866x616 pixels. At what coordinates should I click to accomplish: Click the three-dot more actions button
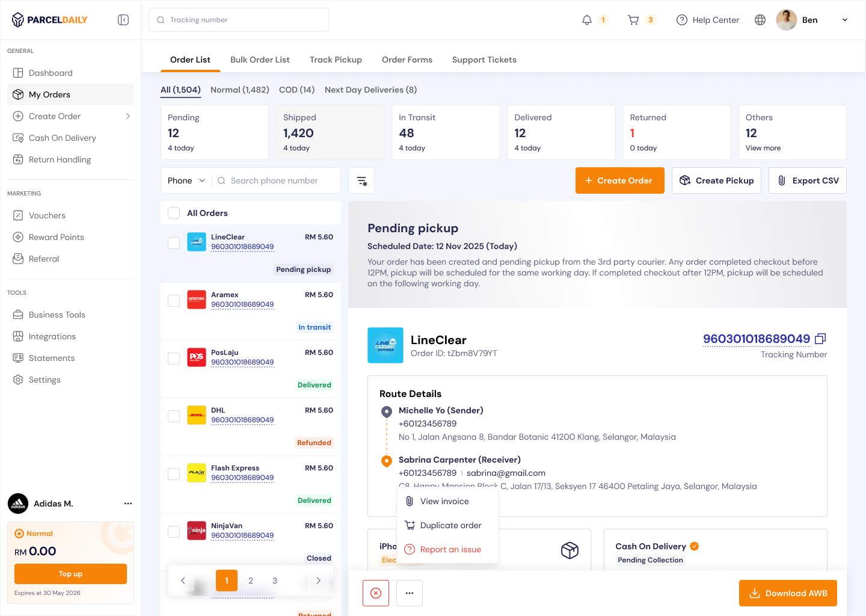pyautogui.click(x=410, y=593)
